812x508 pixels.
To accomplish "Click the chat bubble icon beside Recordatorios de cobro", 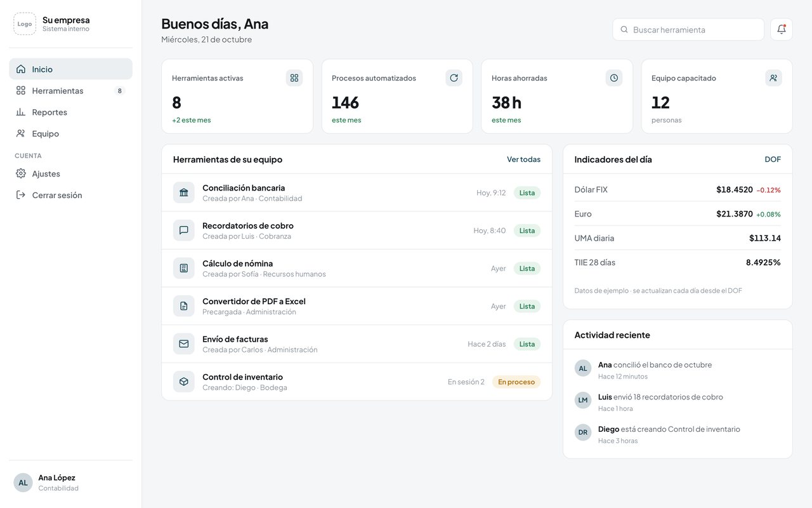I will point(184,231).
